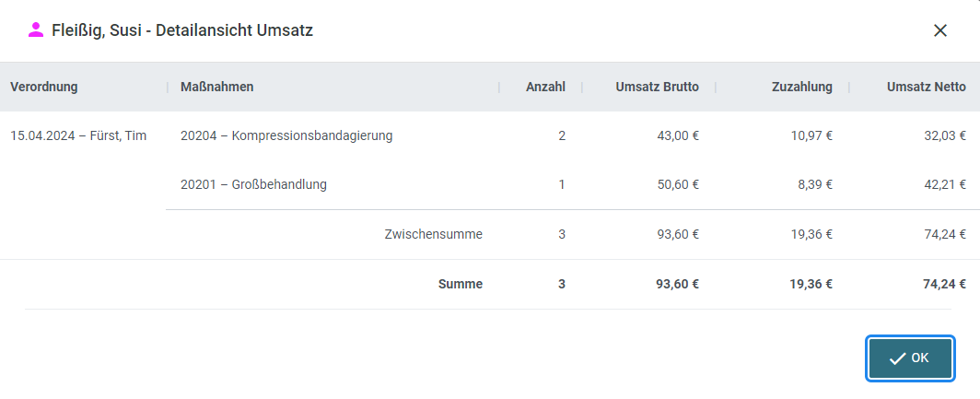Viewport: 980px width, 399px height.
Task: Select the 15.04.2024 – Fürst, Tim prescription cell
Action: click(78, 135)
